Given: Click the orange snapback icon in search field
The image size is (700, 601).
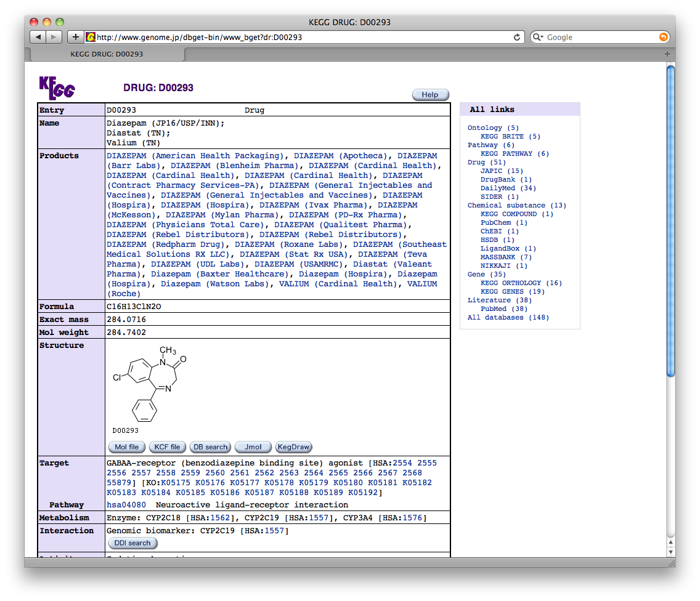Looking at the screenshot, I should pos(664,37).
